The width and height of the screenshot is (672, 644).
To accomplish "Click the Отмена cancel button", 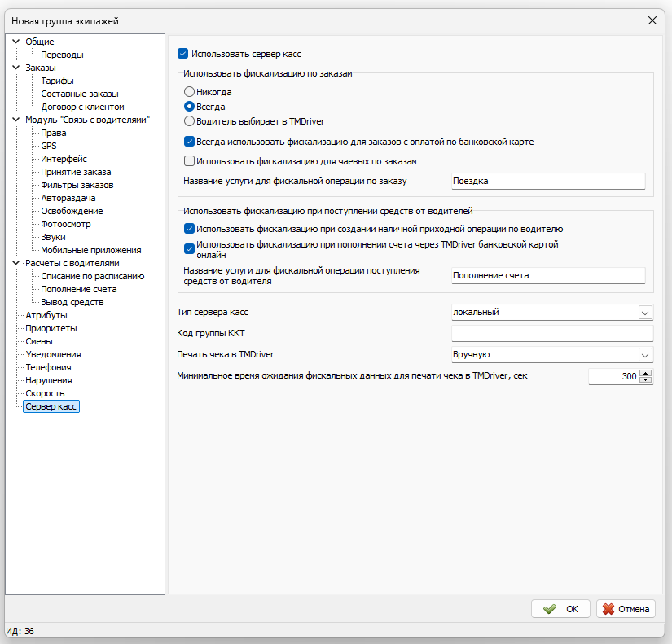I will [626, 608].
